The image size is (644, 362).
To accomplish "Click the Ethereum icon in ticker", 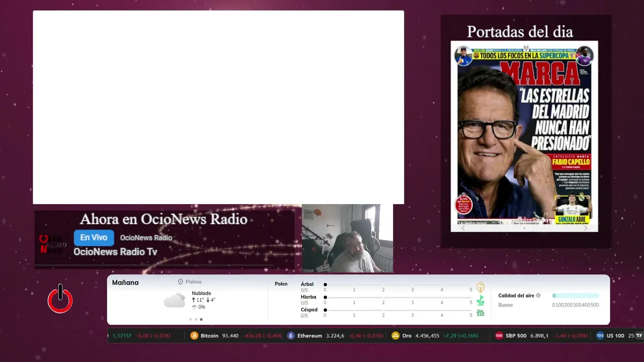I will pyautogui.click(x=291, y=335).
